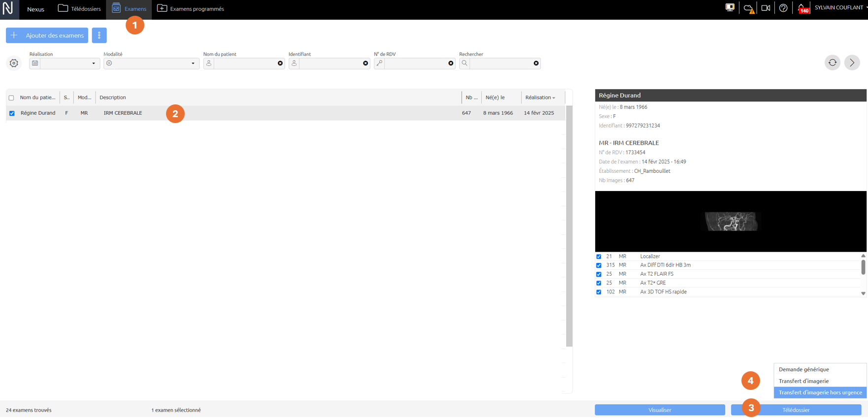Clear the N° de RDV filter

pyautogui.click(x=451, y=64)
